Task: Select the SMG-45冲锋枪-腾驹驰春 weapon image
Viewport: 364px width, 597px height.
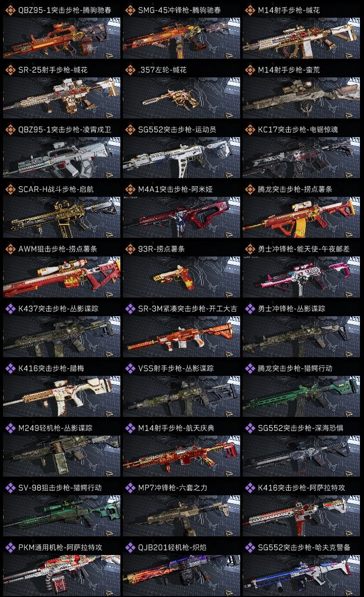Action: click(181, 38)
